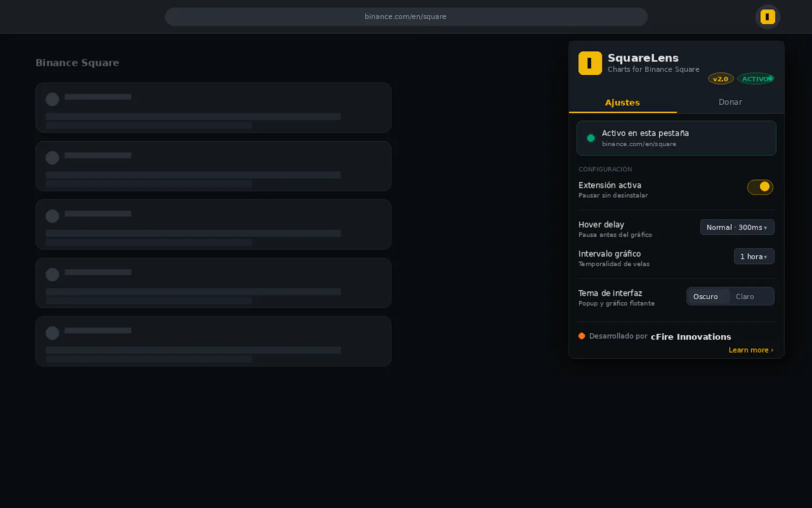Open the Hover delay dropdown
812x508 pixels.
(737, 227)
